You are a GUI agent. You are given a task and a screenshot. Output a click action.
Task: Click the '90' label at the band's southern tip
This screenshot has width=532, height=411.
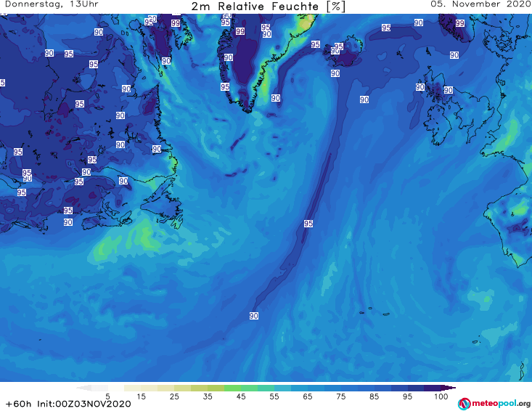coord(254,316)
